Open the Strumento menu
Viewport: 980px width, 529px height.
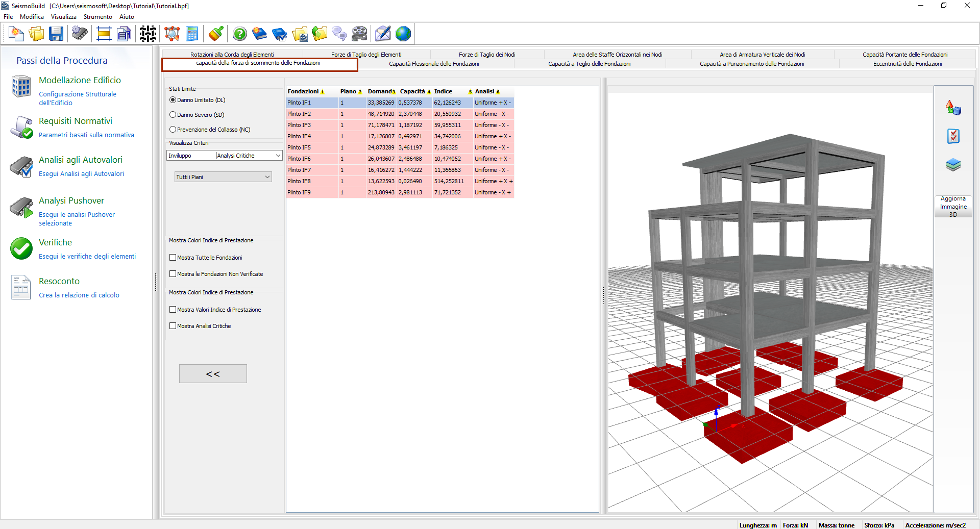tap(97, 17)
